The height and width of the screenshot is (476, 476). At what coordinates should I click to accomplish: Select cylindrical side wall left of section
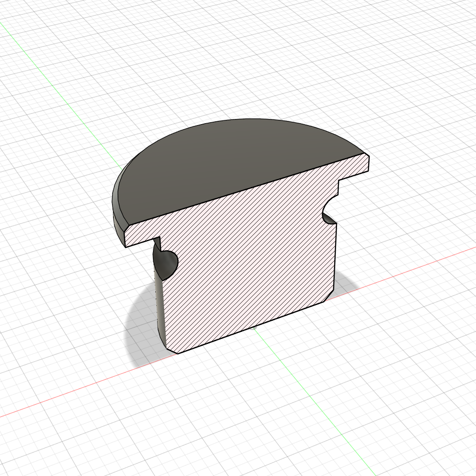pyautogui.click(x=159, y=302)
